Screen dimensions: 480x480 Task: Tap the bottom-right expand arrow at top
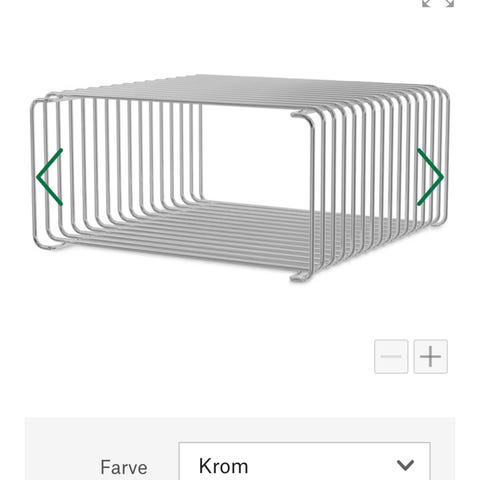coord(450,3)
